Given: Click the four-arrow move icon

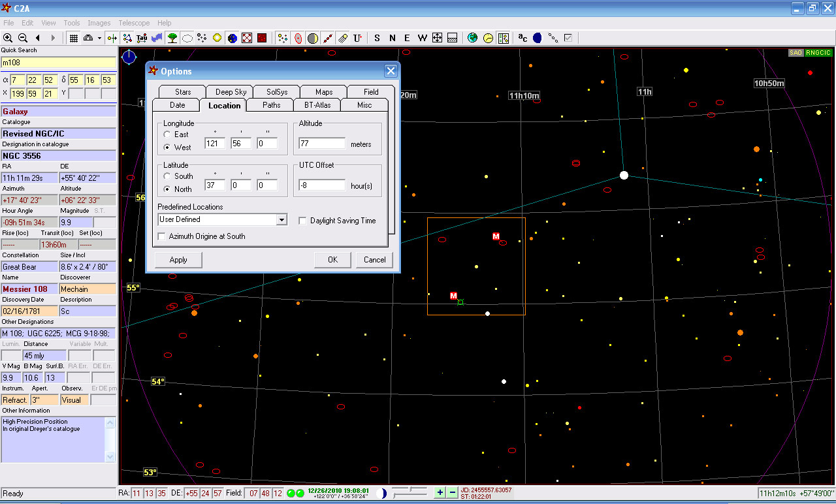Looking at the screenshot, I should [x=438, y=38].
